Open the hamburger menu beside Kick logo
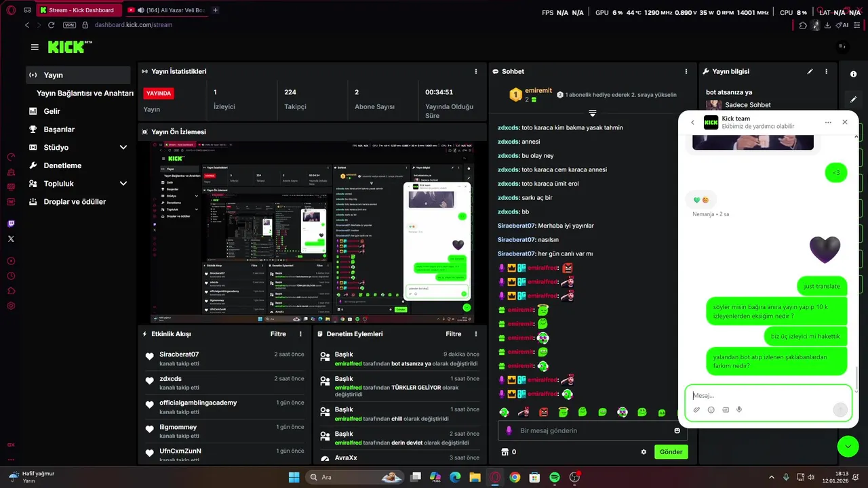The height and width of the screenshot is (488, 868). tap(35, 47)
